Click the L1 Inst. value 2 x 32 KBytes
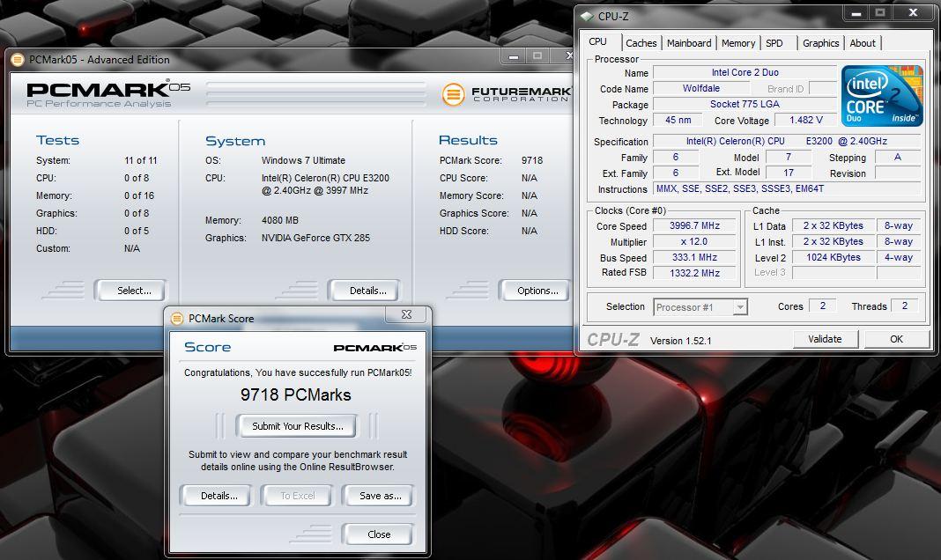Viewport: 941px width, 560px height. (x=833, y=241)
